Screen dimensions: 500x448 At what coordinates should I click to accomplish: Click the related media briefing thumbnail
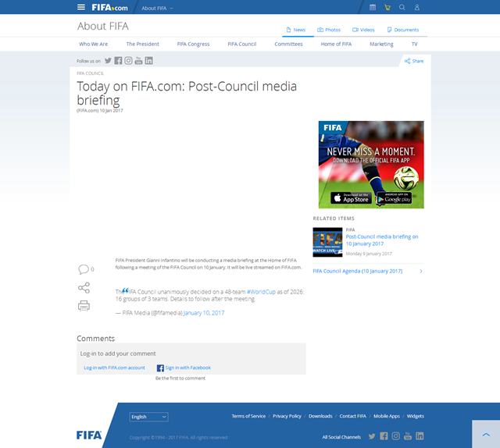pos(327,242)
